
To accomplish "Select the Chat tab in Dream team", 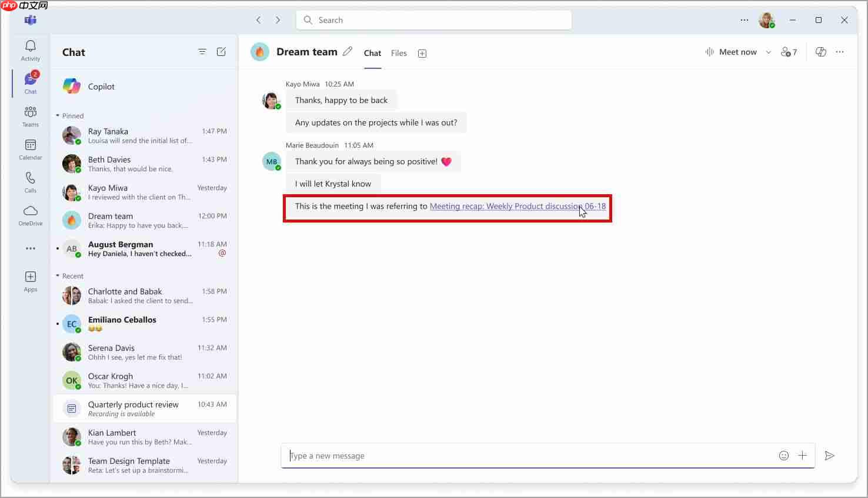I will tap(372, 53).
